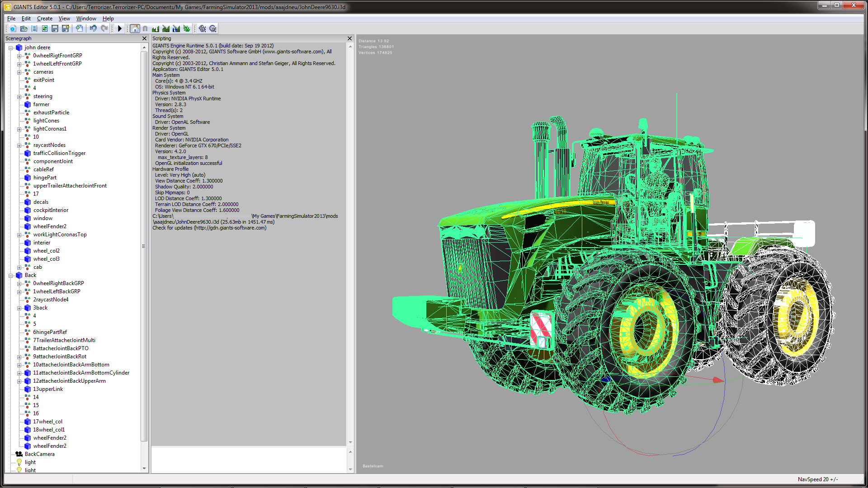Select the cockpitInterior shape
Viewport: 868px width, 488px height.
coord(51,210)
